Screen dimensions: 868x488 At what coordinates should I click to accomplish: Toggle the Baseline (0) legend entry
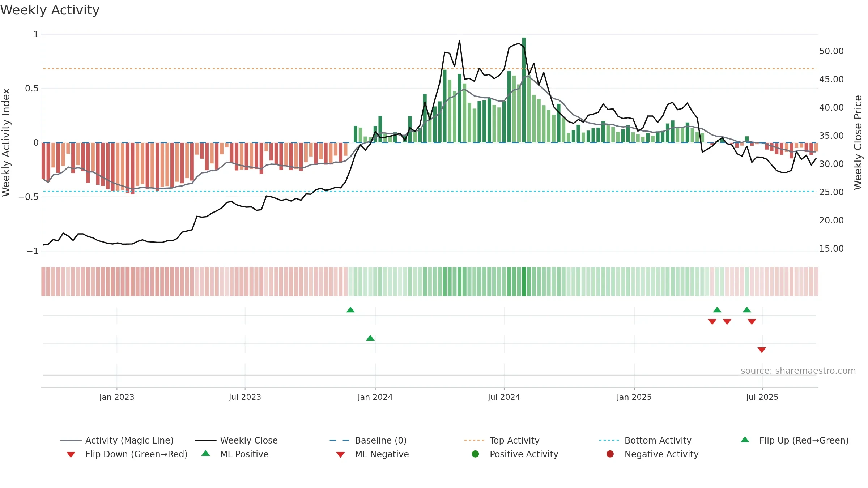pyautogui.click(x=368, y=440)
